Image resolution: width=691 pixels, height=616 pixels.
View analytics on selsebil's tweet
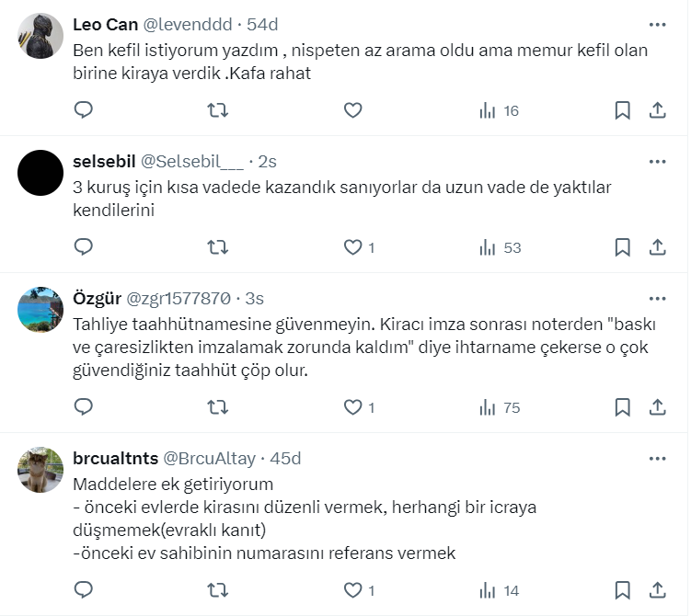(500, 247)
